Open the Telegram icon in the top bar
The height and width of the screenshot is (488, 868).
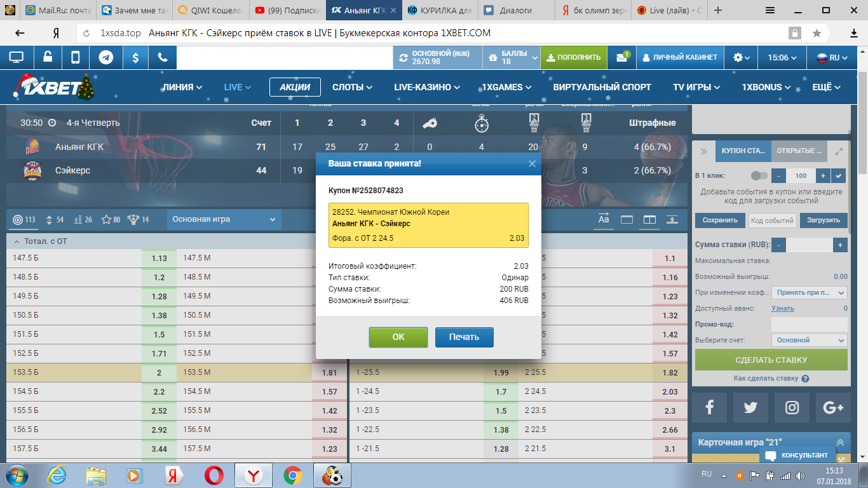105,57
